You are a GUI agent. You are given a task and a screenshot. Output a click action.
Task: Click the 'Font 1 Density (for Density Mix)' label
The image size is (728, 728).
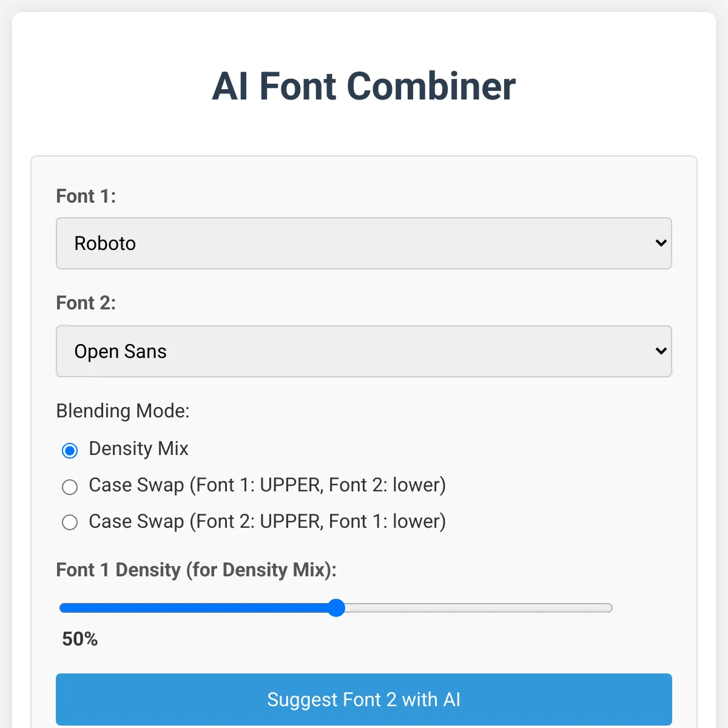coord(196,570)
